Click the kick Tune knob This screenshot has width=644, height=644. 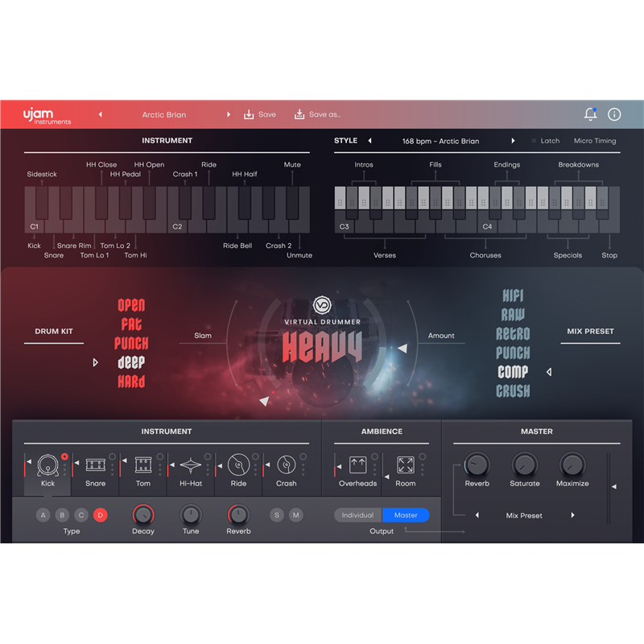[x=191, y=514]
